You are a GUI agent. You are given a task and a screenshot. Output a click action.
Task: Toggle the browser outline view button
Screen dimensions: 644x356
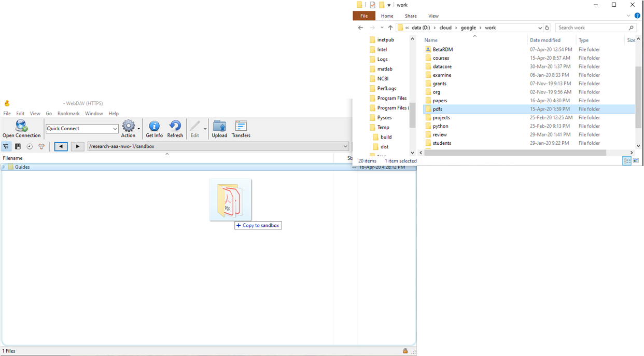tap(7, 146)
